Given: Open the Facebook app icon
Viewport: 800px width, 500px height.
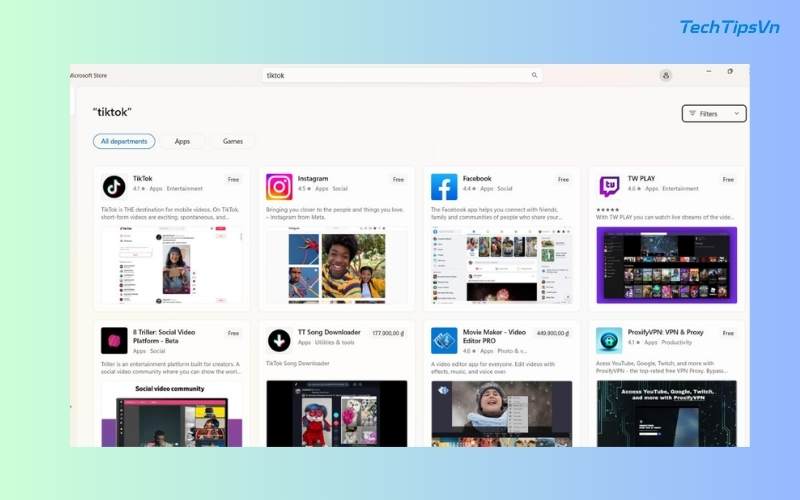Looking at the screenshot, I should click(444, 187).
